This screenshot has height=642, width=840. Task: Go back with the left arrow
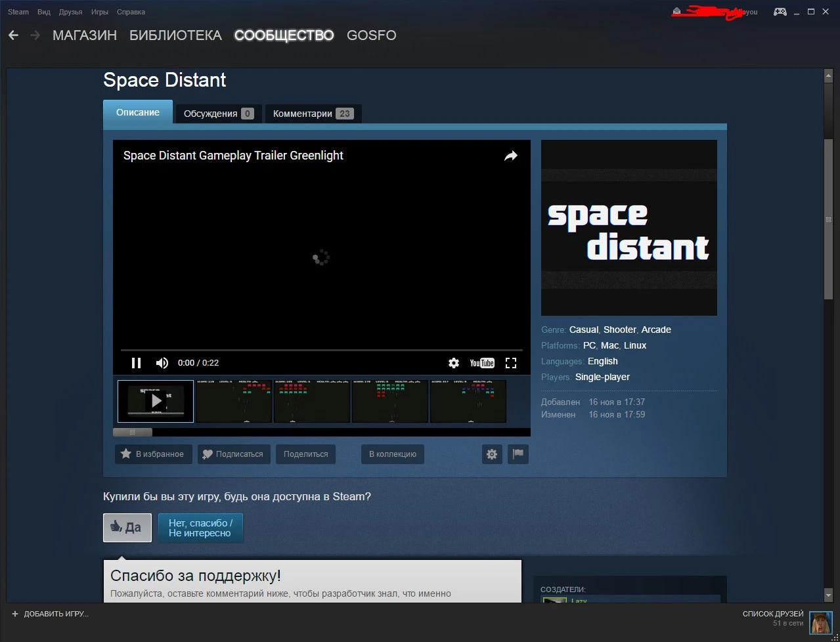click(x=13, y=35)
